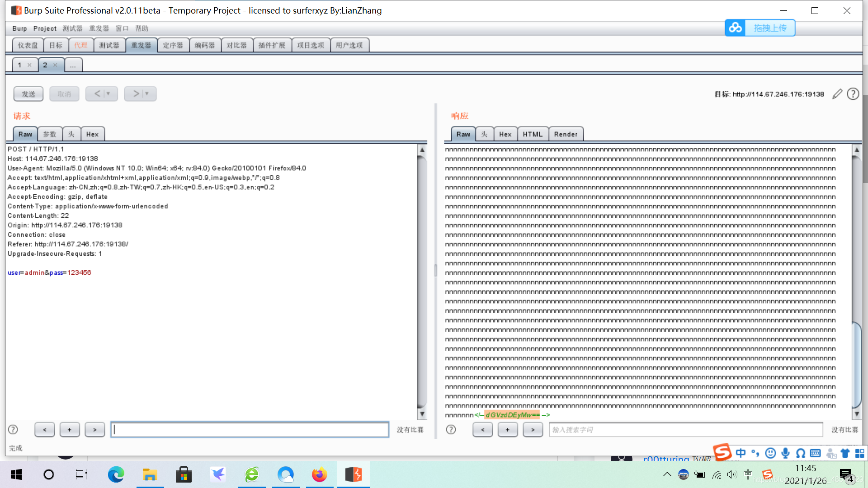The image size is (868, 488).
Task: Open Task View on taskbar
Action: (x=81, y=474)
